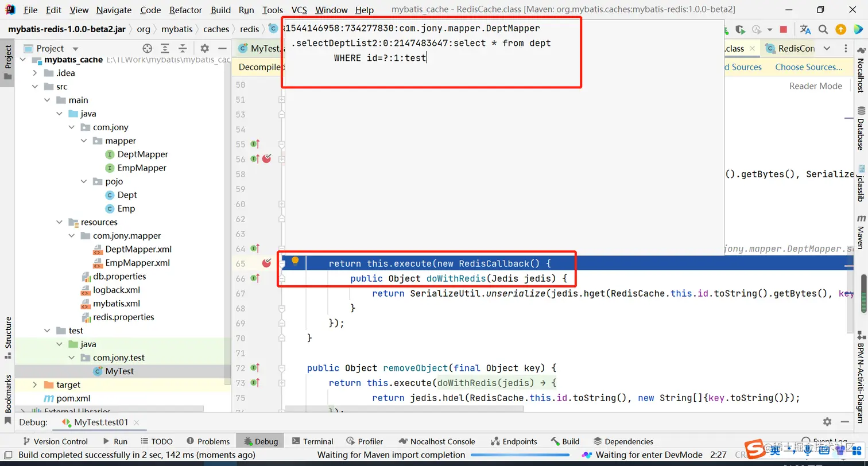Open Search Everywhere magnifier icon
The height and width of the screenshot is (466, 868).
[x=823, y=29]
